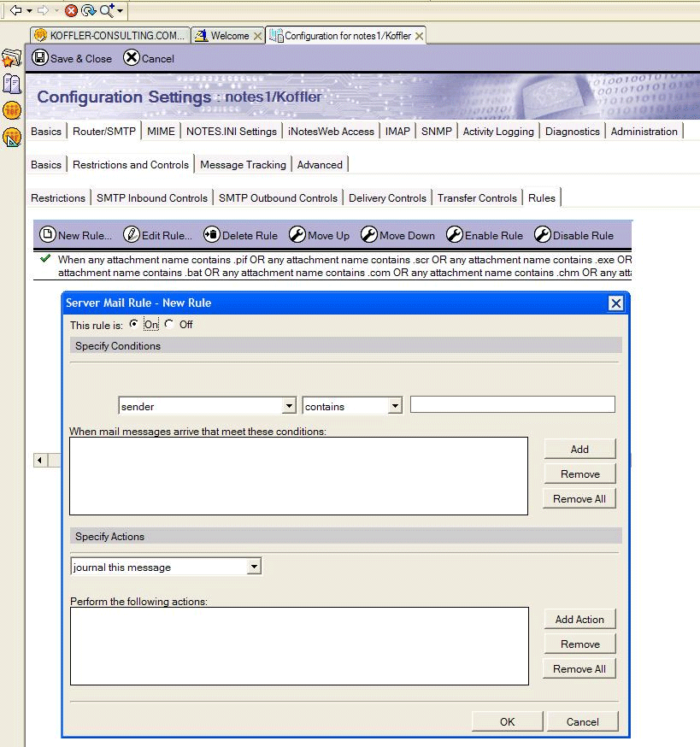Click the Move Up wrench icon
This screenshot has width=700, height=747.
tap(297, 235)
